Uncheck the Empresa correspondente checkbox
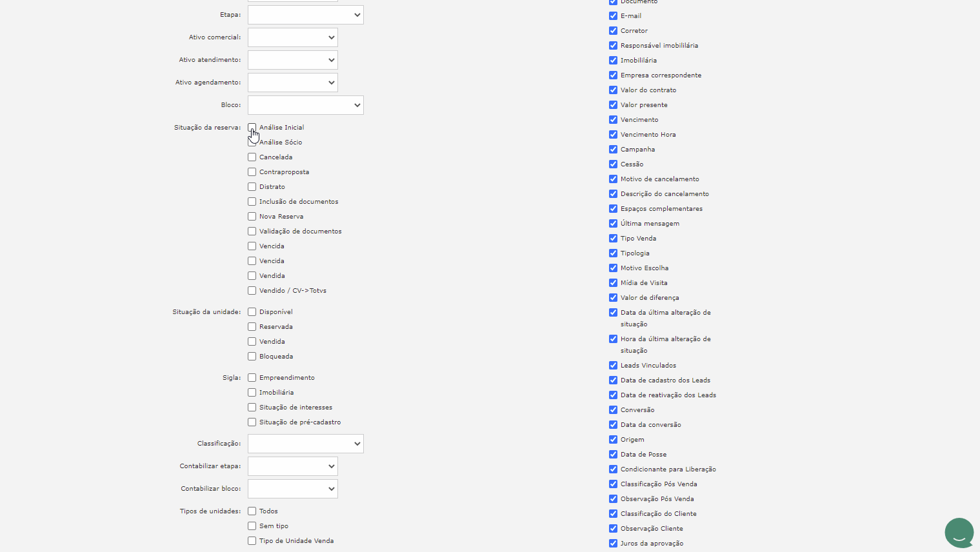980x552 pixels. (x=614, y=75)
